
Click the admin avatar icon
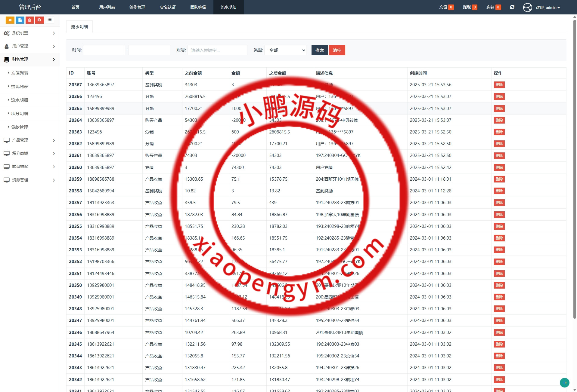pyautogui.click(x=527, y=8)
